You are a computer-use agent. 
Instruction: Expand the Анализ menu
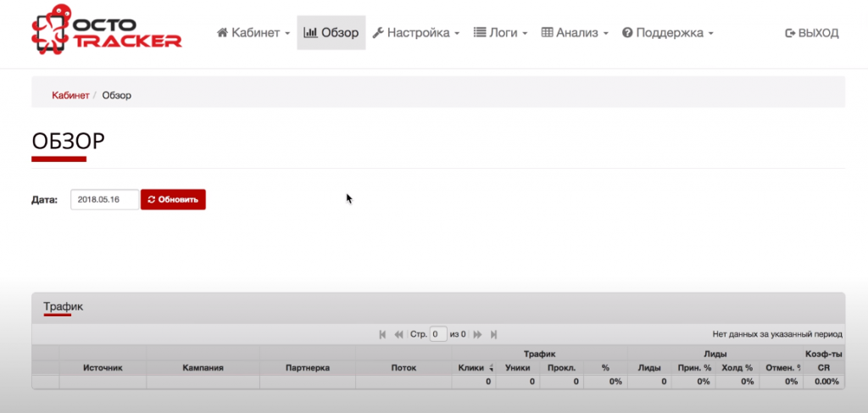(575, 33)
